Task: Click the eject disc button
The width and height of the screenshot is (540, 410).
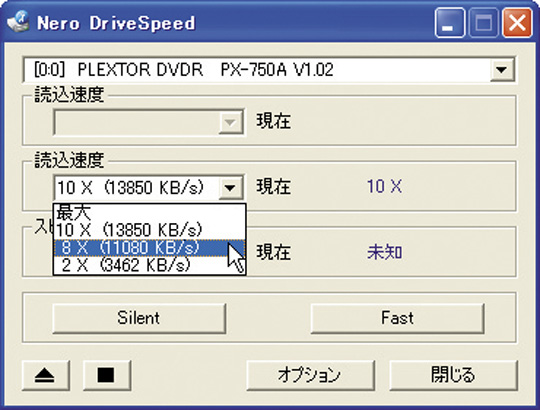Action: pyautogui.click(x=45, y=375)
